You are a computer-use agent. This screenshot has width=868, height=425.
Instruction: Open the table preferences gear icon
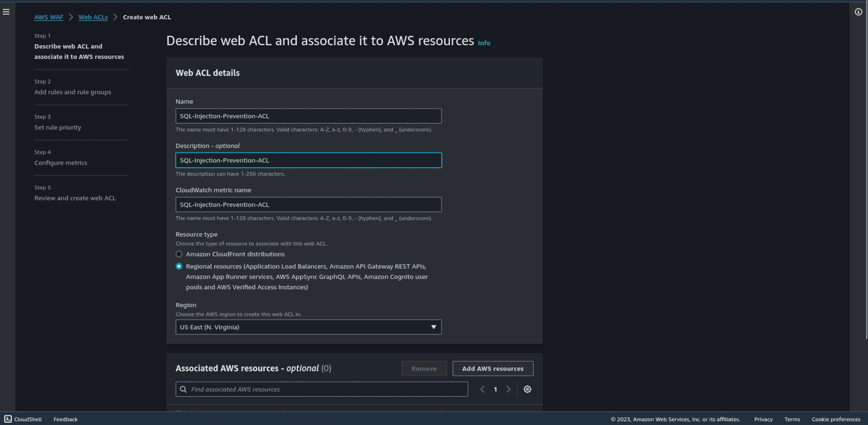527,389
